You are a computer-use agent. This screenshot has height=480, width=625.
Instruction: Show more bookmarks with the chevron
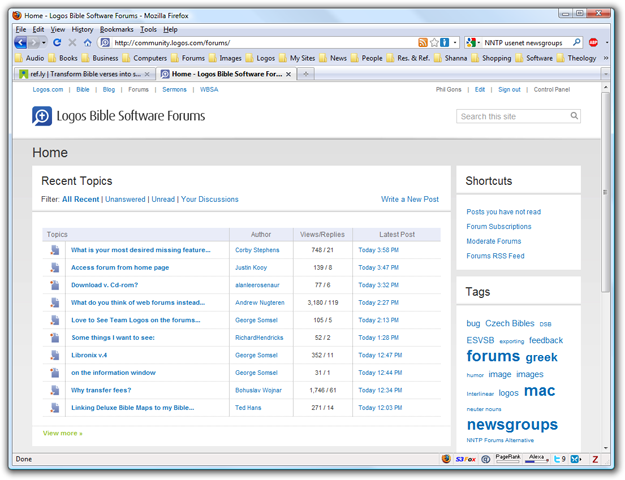(x=606, y=58)
